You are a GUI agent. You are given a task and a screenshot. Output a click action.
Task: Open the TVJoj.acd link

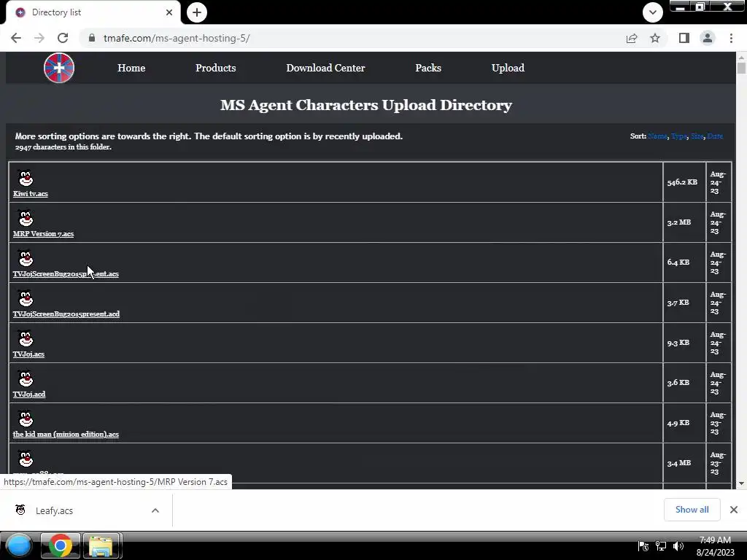pyautogui.click(x=29, y=394)
